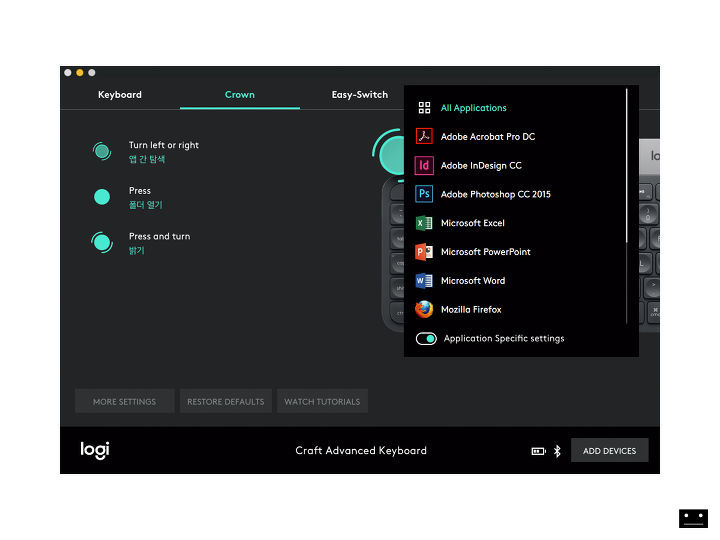
Task: Click the ADD DEVICES button
Action: [x=609, y=450]
